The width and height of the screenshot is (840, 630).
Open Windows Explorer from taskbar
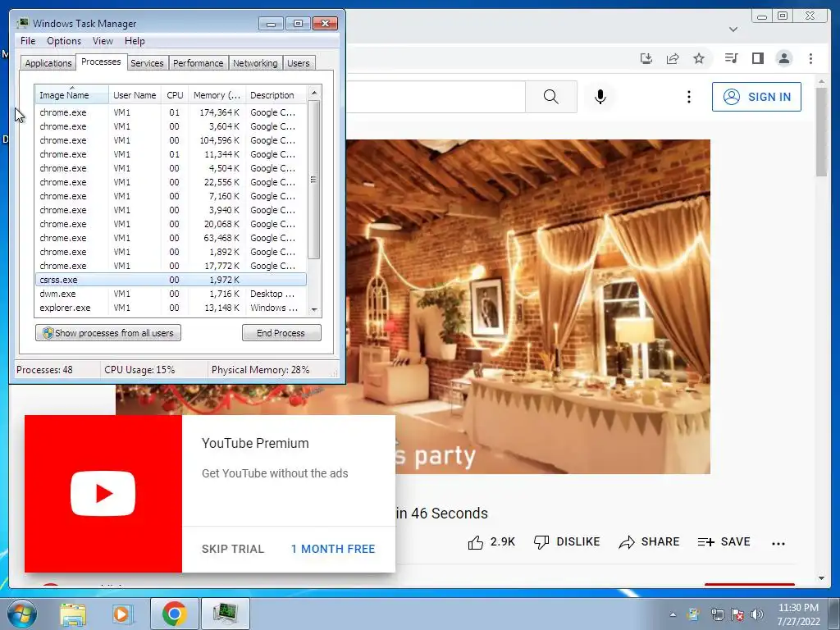tap(73, 614)
